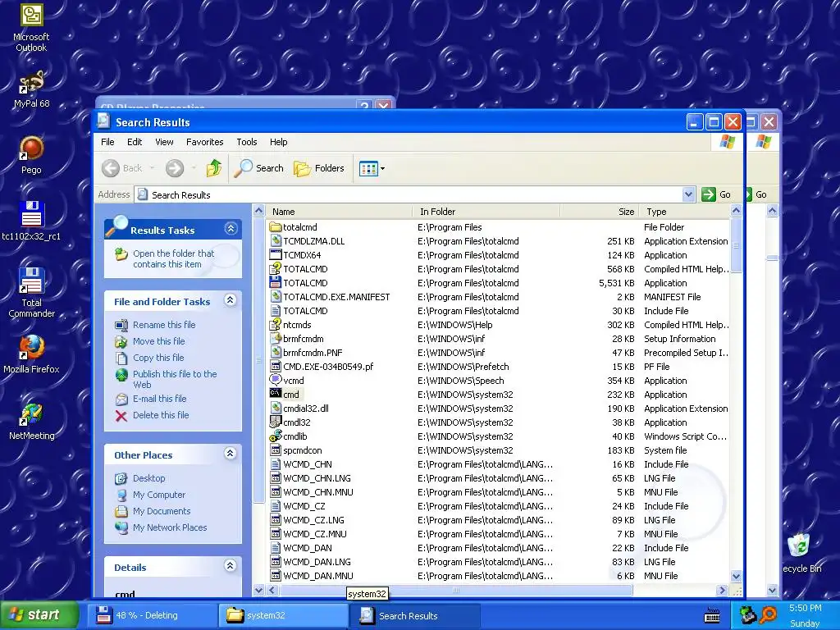The image size is (840, 630).
Task: Select TCMDX64 application icon
Action: pyautogui.click(x=276, y=255)
